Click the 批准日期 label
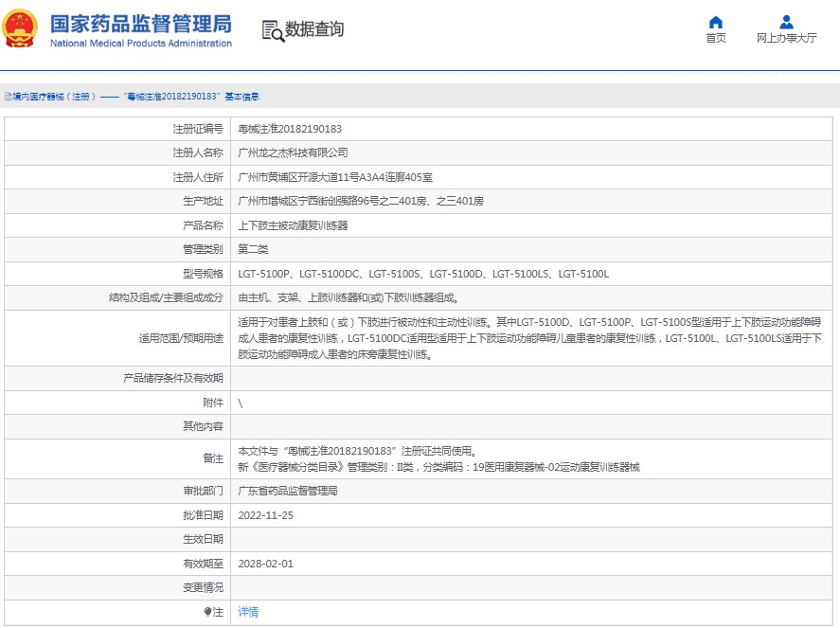Screen dimensions: 840x628 [203, 515]
